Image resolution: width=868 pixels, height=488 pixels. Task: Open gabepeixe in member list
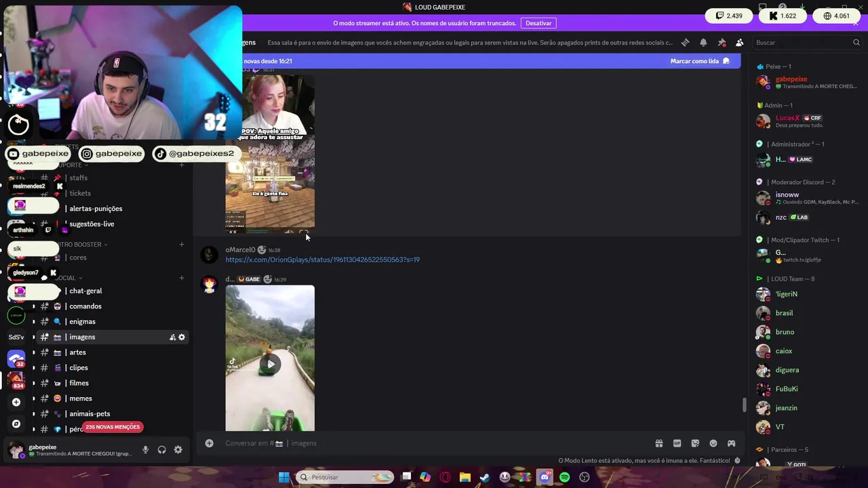(x=808, y=82)
